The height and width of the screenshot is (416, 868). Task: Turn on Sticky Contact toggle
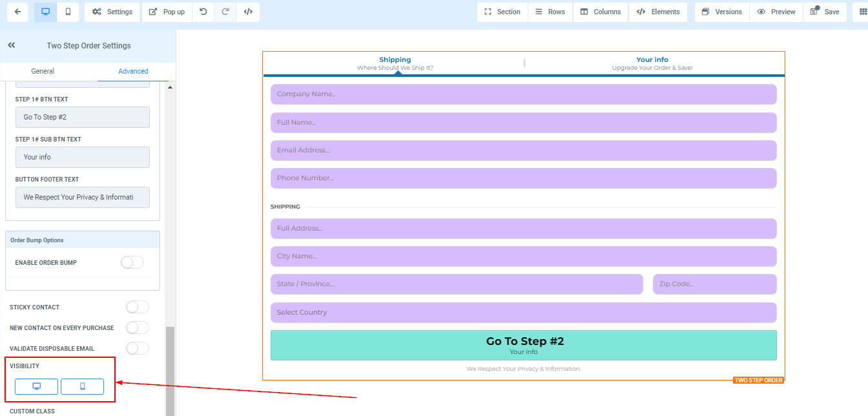pos(137,307)
